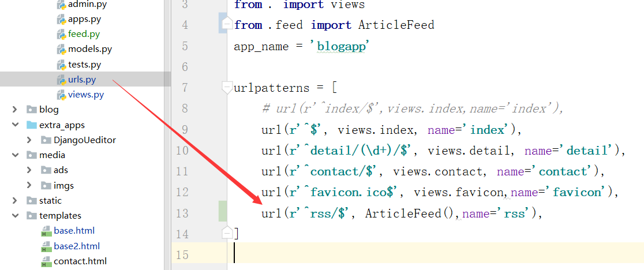Screen dimensions: 644x270
Task: Open contact.html template file
Action: [x=80, y=261]
